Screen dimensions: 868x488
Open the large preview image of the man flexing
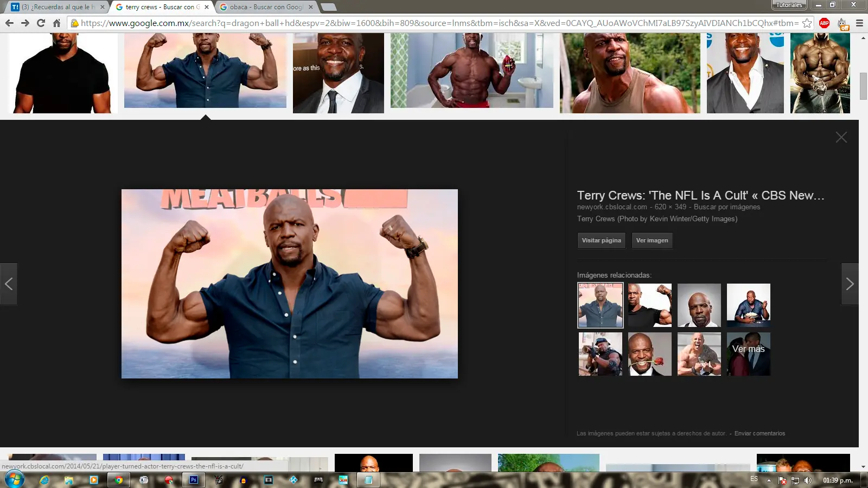pos(290,284)
